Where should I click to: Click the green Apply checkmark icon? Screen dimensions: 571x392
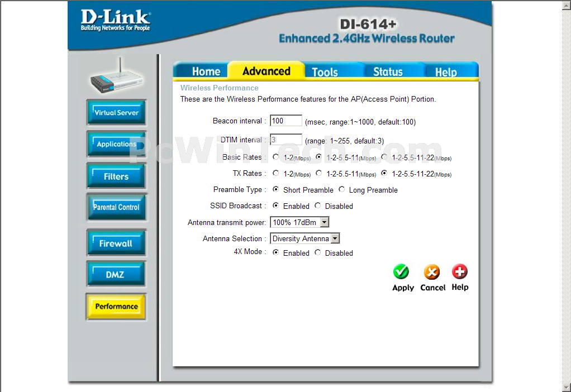point(401,272)
